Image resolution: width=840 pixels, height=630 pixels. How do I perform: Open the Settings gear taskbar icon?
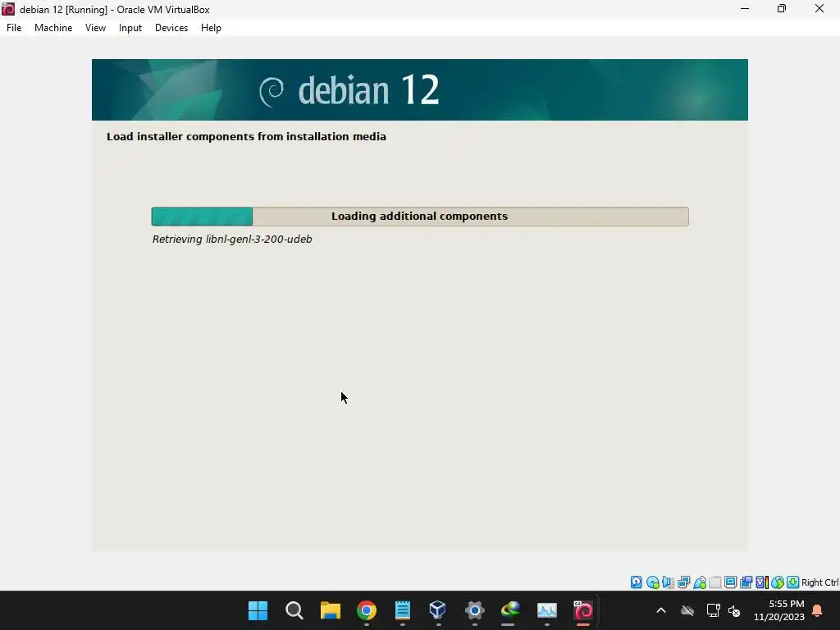(x=474, y=610)
